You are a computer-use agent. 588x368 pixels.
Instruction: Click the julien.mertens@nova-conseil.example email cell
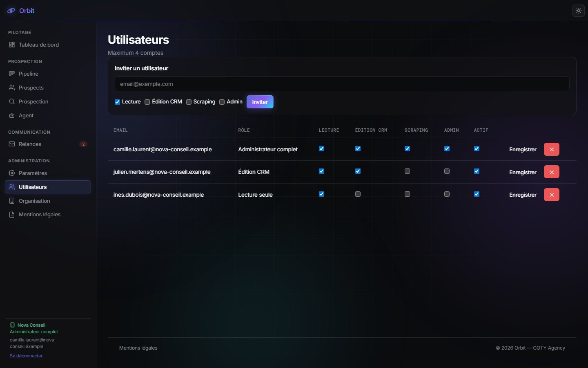click(162, 172)
